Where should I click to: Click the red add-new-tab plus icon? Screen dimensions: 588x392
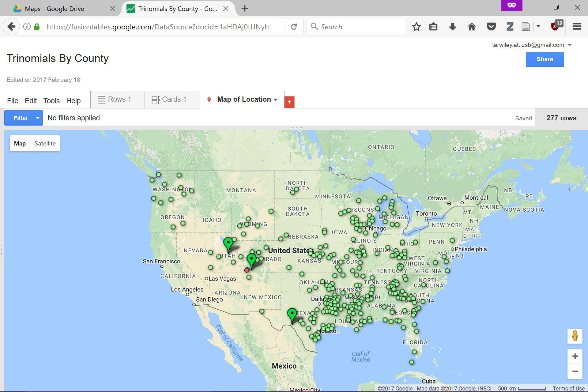(x=289, y=102)
